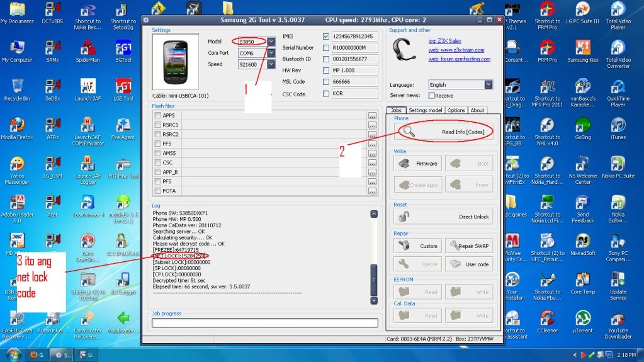Image resolution: width=644 pixels, height=362 pixels.
Task: Check the AMSS flash file box
Action: (157, 153)
